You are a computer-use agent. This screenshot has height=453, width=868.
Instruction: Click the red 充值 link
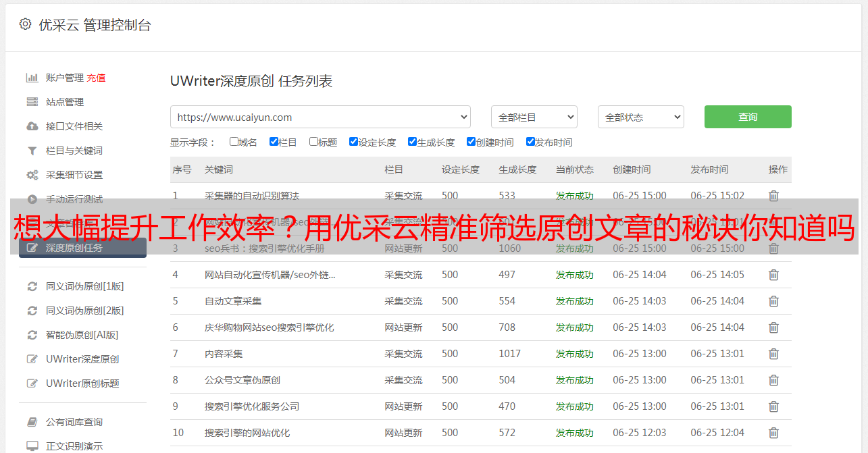tap(96, 78)
